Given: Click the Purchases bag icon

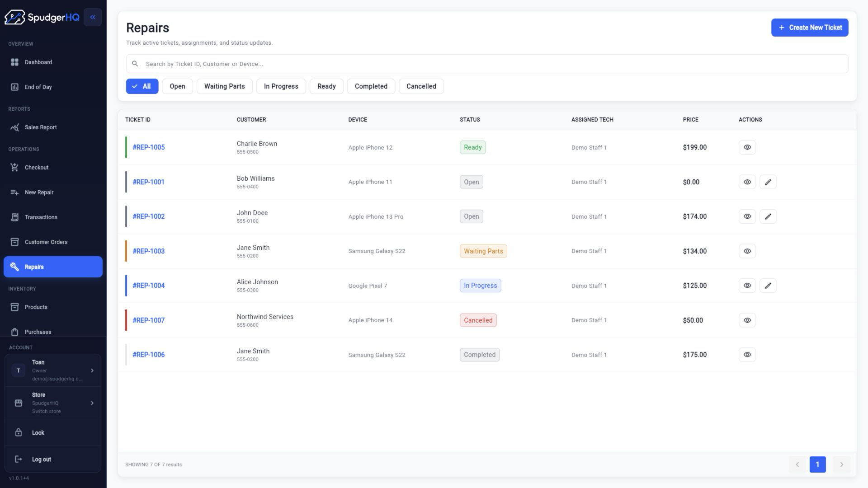Looking at the screenshot, I should click(x=14, y=332).
